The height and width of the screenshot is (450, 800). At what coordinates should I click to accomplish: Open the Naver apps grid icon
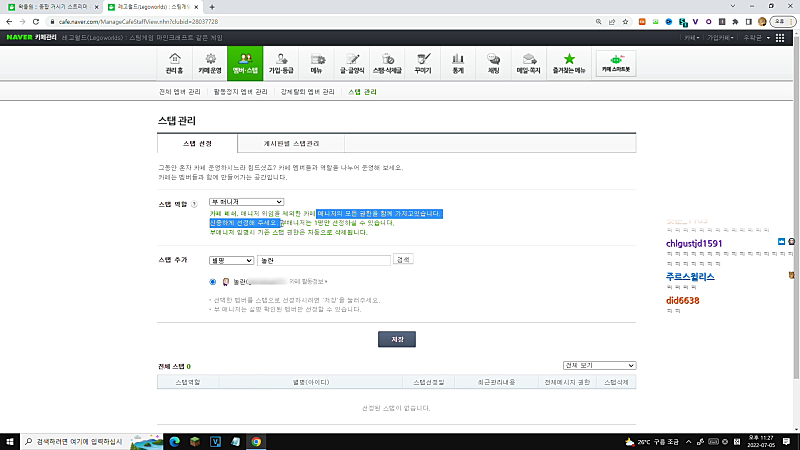pyautogui.click(x=780, y=38)
